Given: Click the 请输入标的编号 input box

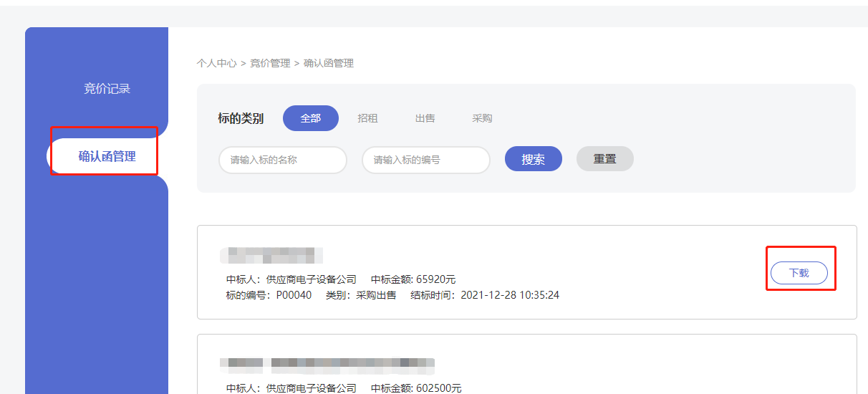Looking at the screenshot, I should 425,160.
